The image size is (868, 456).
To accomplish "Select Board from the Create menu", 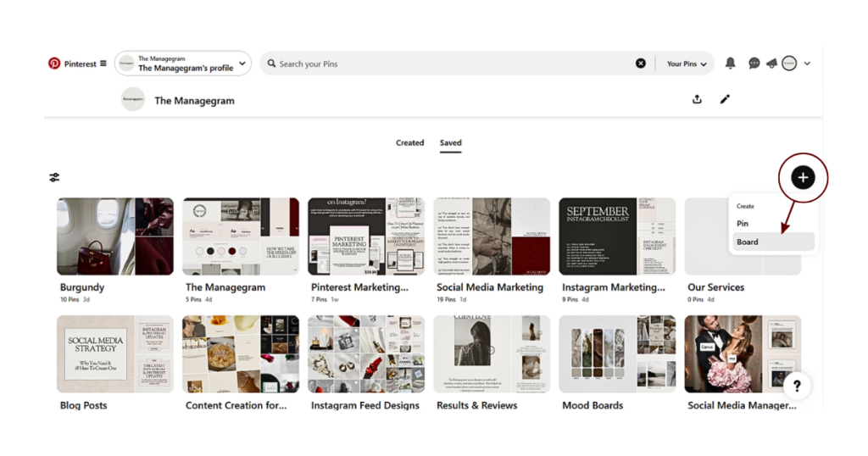I will tap(748, 242).
